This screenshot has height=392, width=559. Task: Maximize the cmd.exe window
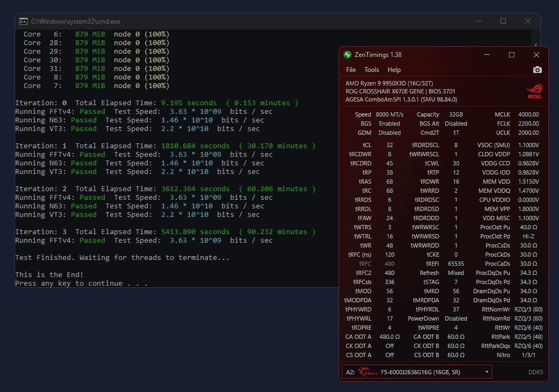pos(503,21)
